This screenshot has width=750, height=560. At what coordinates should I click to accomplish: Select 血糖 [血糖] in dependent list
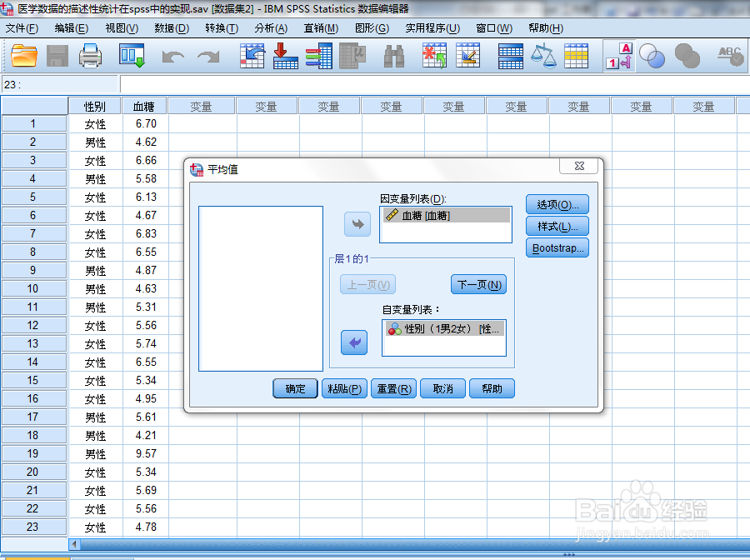446,215
